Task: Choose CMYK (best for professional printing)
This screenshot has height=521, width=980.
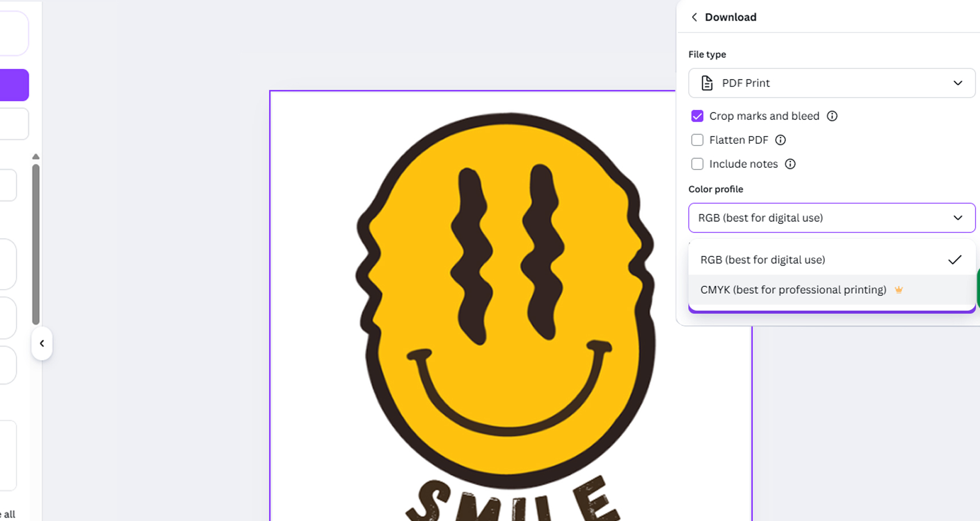Action: click(793, 290)
